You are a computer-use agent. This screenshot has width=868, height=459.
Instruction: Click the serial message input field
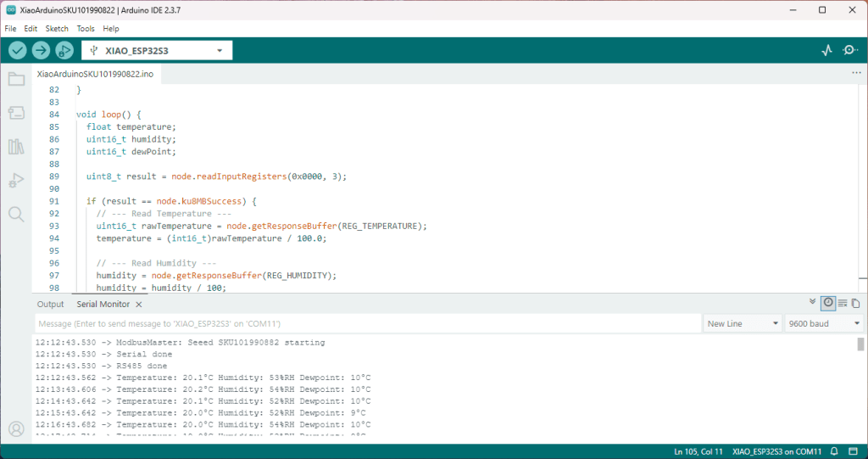366,323
